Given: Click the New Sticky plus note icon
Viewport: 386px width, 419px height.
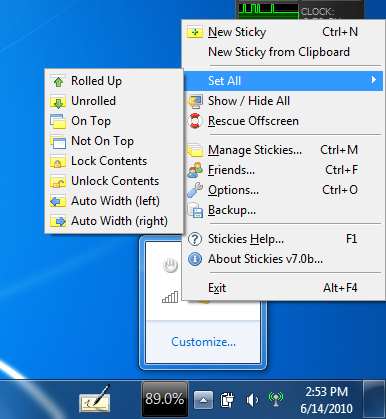Looking at the screenshot, I should [x=195, y=32].
